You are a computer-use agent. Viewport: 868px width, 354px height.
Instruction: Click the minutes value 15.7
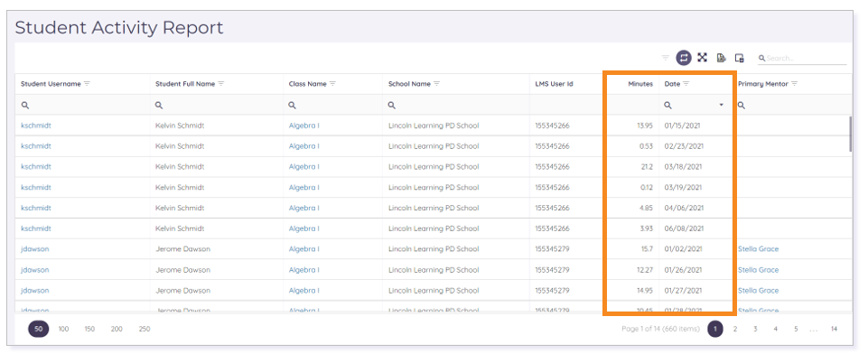tap(646, 249)
